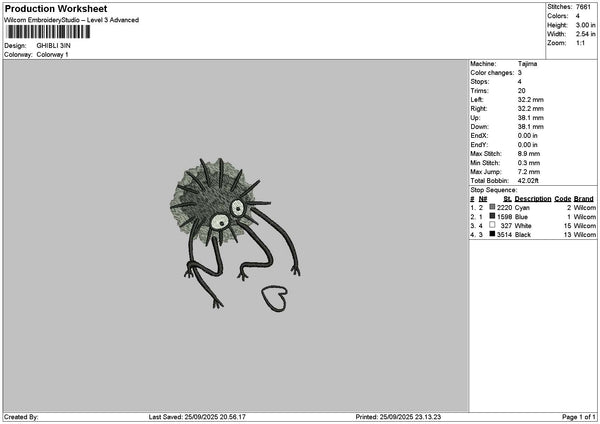The image size is (600, 424).
Task: Click the 'White' description in stop row 3
Action: pyautogui.click(x=523, y=226)
